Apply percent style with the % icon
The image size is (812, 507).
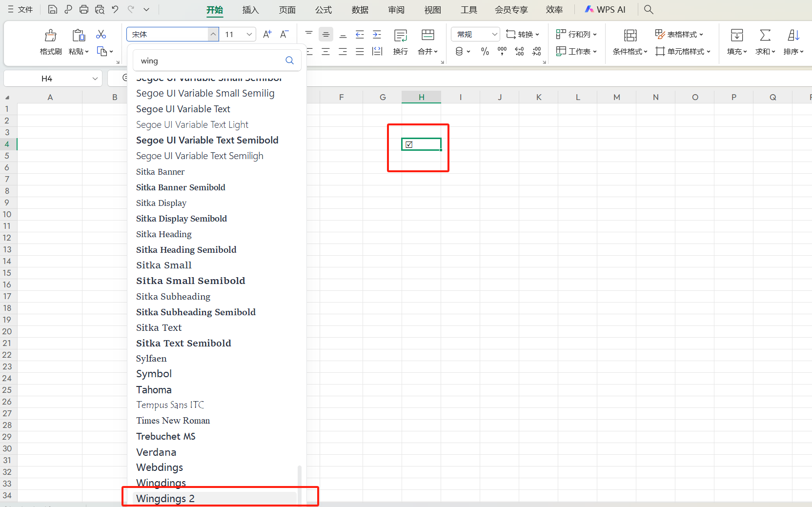coord(485,51)
